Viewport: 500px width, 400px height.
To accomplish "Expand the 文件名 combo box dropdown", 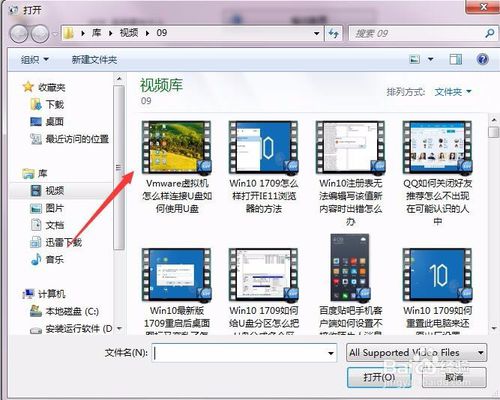I will coord(331,353).
